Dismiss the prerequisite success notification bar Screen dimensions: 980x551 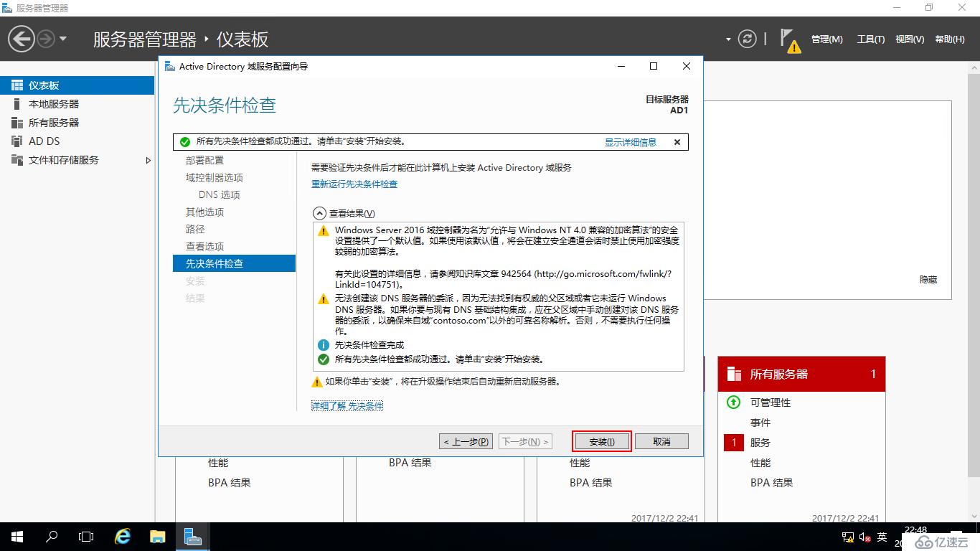pos(677,142)
